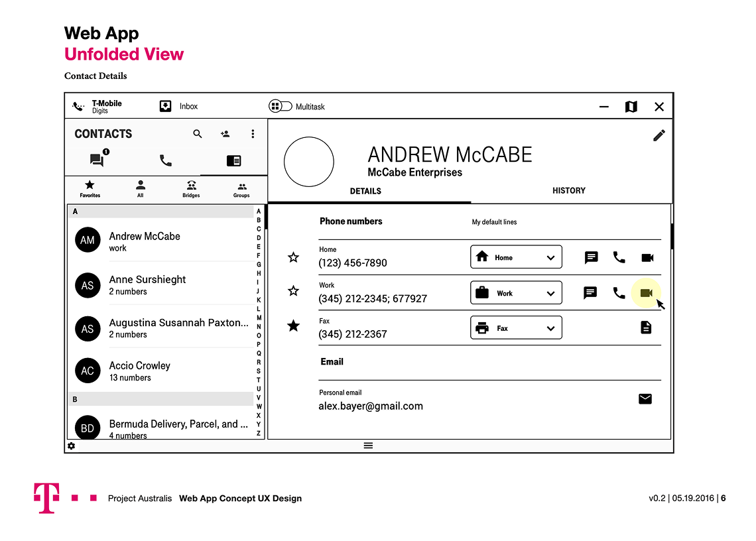Click the McCabe Enterprises company name

[414, 172]
